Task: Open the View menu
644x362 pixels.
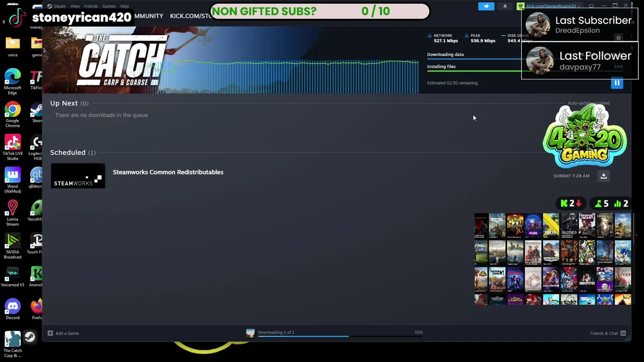Action: [75, 6]
